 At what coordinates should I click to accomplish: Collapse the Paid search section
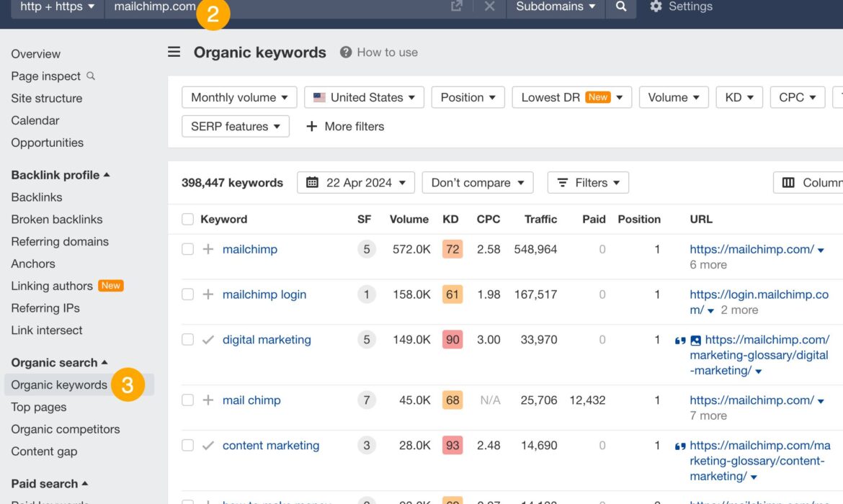[x=50, y=484]
